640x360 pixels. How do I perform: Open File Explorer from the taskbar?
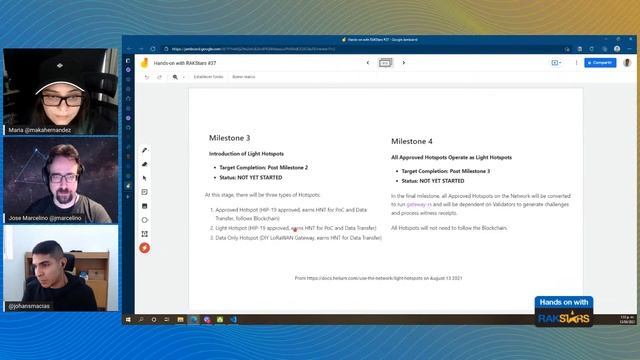(x=180, y=320)
